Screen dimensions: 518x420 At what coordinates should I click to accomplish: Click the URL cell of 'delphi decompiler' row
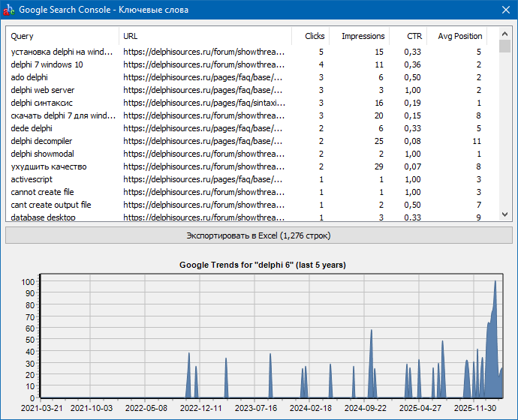tap(203, 141)
